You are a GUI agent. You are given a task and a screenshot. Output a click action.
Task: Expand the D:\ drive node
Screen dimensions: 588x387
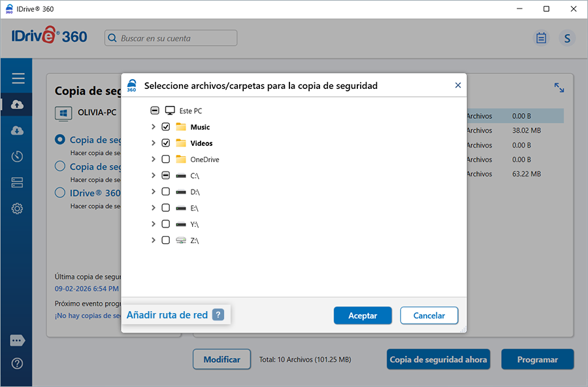point(153,192)
